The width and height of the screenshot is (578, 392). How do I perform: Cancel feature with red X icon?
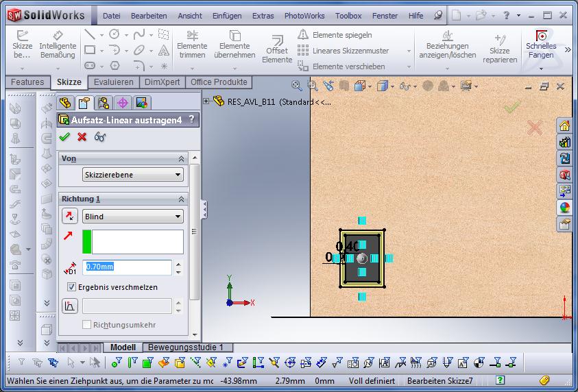point(82,136)
